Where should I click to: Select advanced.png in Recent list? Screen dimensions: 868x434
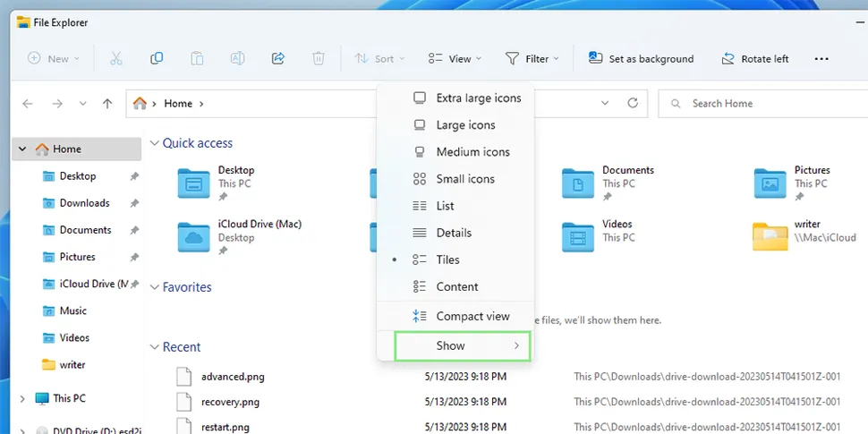pos(233,377)
